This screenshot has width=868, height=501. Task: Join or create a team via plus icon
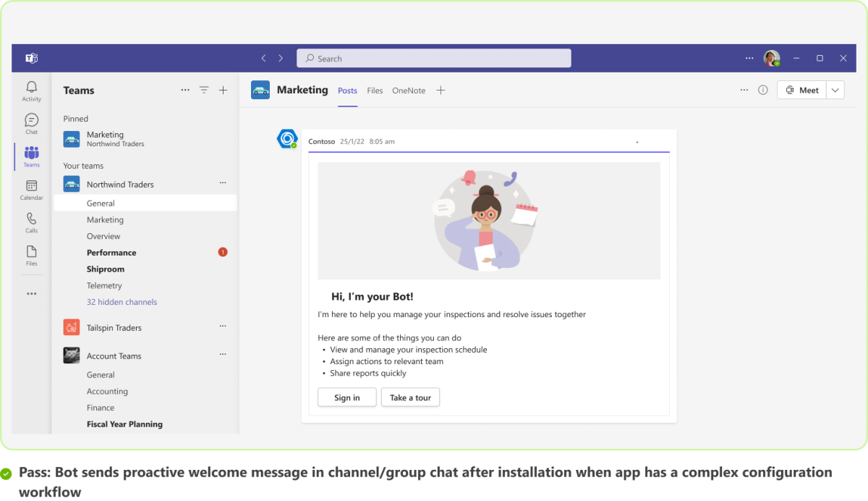pos(223,90)
